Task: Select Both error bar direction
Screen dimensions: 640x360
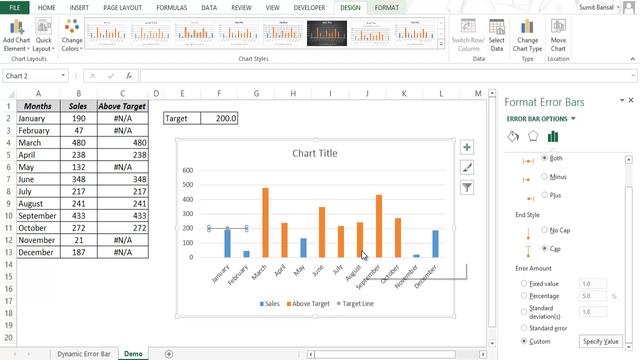Action: pyautogui.click(x=544, y=158)
